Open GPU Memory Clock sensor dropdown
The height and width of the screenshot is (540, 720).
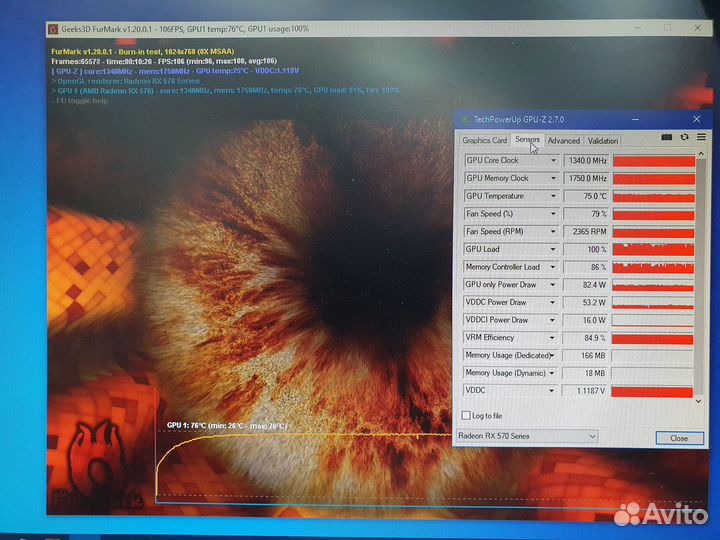[x=553, y=178]
